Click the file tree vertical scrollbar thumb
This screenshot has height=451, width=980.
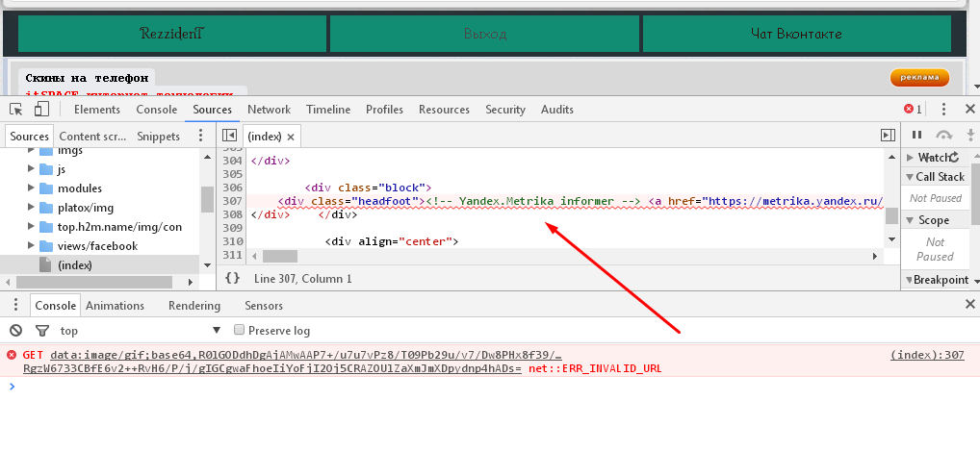point(207,199)
